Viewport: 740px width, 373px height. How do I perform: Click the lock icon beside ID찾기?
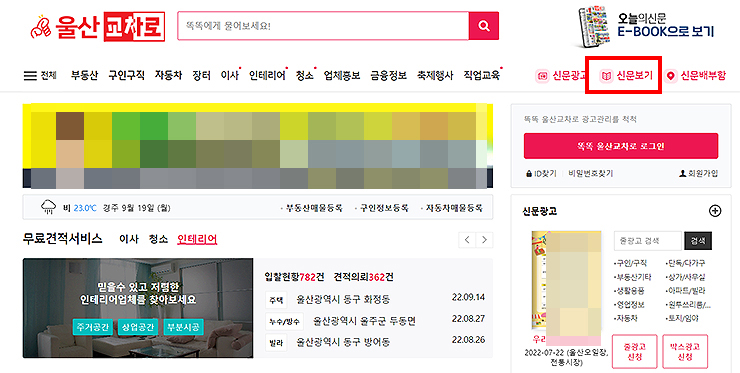point(529,174)
